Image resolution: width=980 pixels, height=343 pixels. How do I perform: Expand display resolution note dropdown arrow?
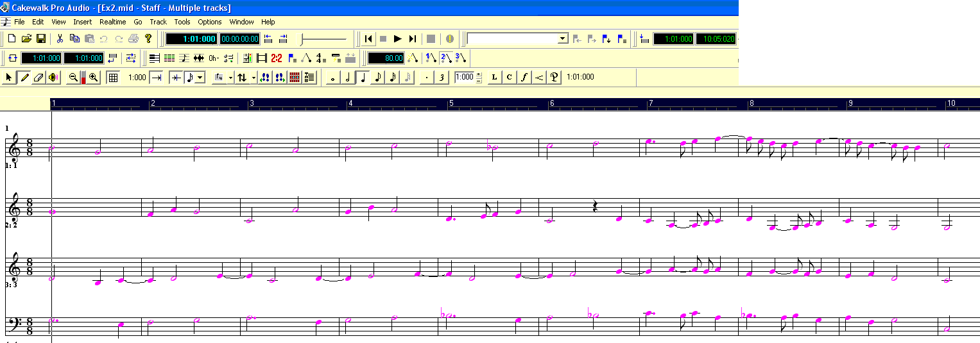pyautogui.click(x=200, y=78)
